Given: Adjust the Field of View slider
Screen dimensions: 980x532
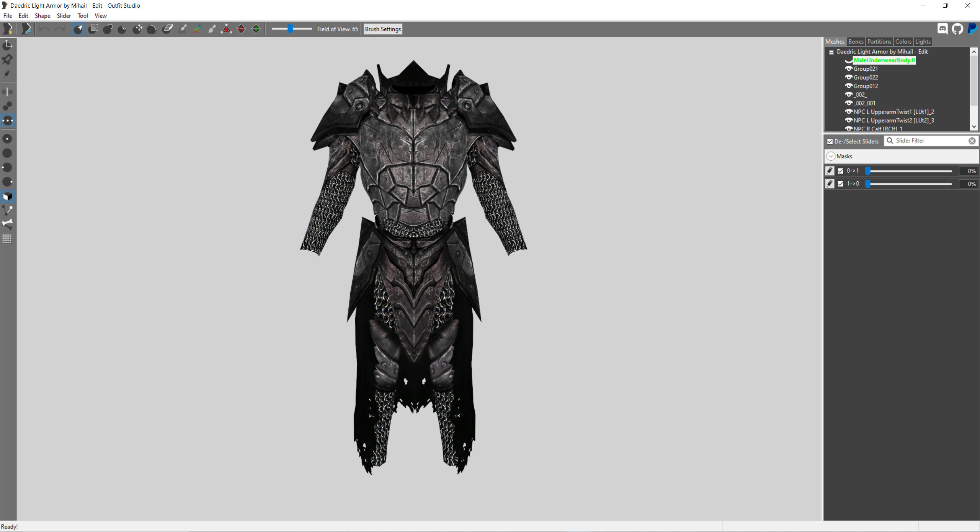Looking at the screenshot, I should point(290,29).
